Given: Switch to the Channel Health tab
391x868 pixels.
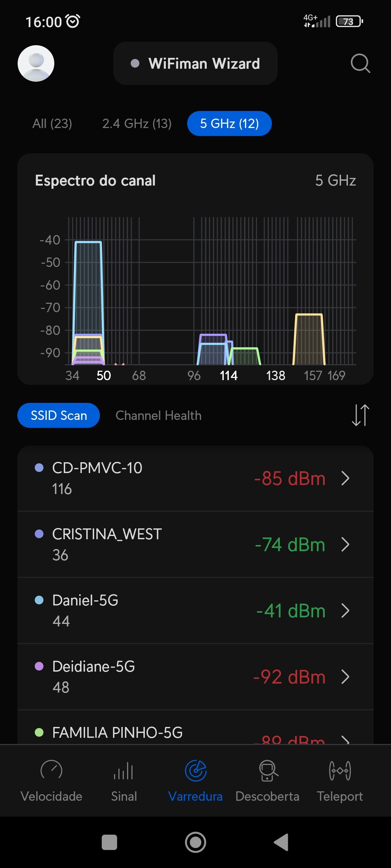Looking at the screenshot, I should pyautogui.click(x=158, y=416).
